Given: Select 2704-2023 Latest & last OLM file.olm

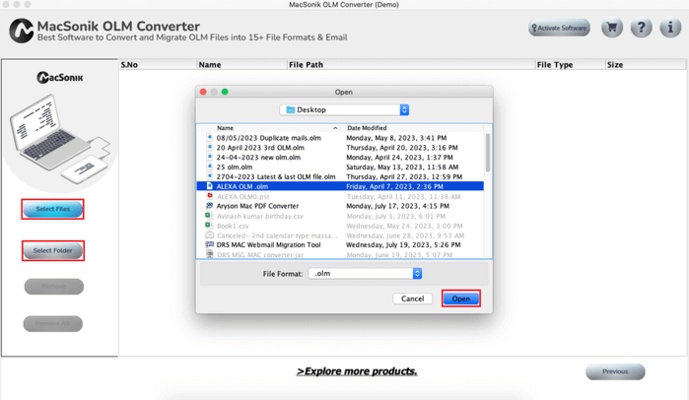Looking at the screenshot, I should 276,177.
